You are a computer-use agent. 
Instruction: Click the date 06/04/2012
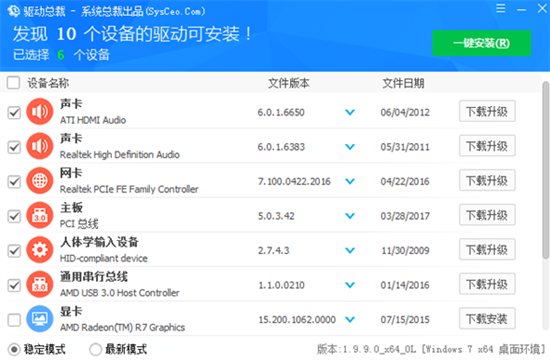(x=405, y=112)
